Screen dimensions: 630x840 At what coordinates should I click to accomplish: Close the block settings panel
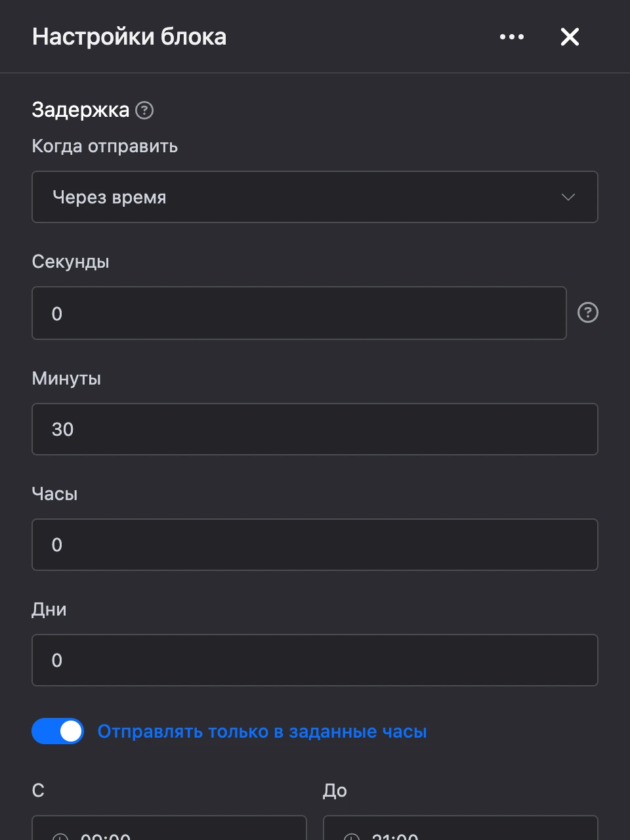click(570, 37)
